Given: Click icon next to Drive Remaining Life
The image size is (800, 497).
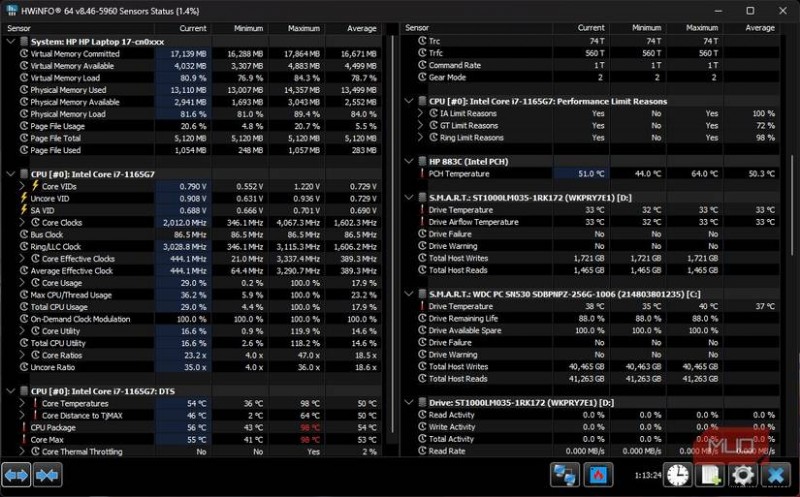Looking at the screenshot, I should [422, 318].
